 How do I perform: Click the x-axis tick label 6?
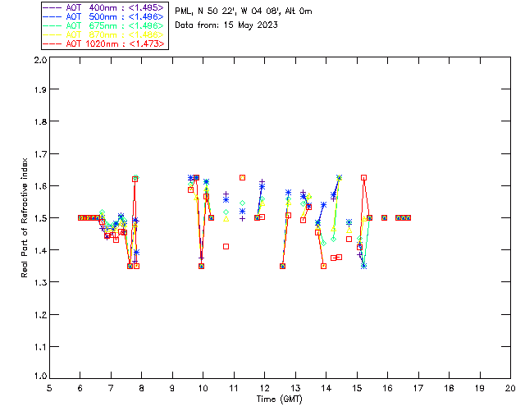coord(80,388)
